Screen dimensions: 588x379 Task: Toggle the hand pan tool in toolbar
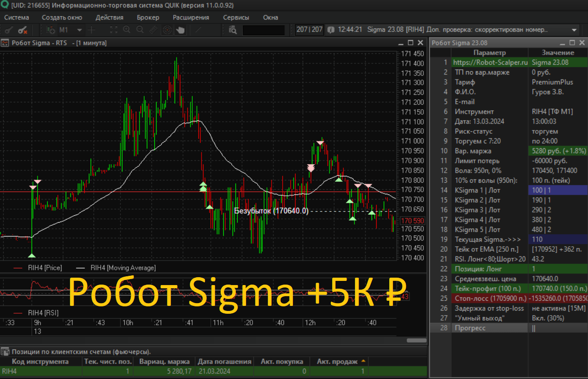[180, 30]
